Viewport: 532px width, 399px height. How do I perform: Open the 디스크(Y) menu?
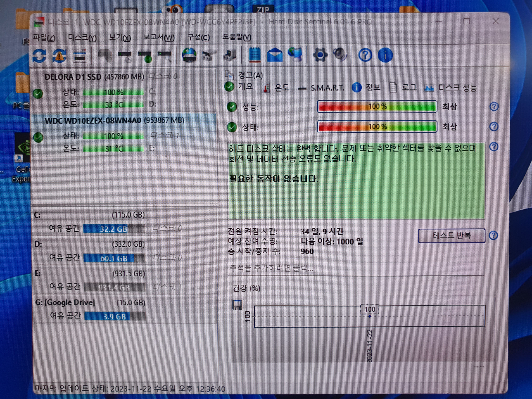(82, 38)
